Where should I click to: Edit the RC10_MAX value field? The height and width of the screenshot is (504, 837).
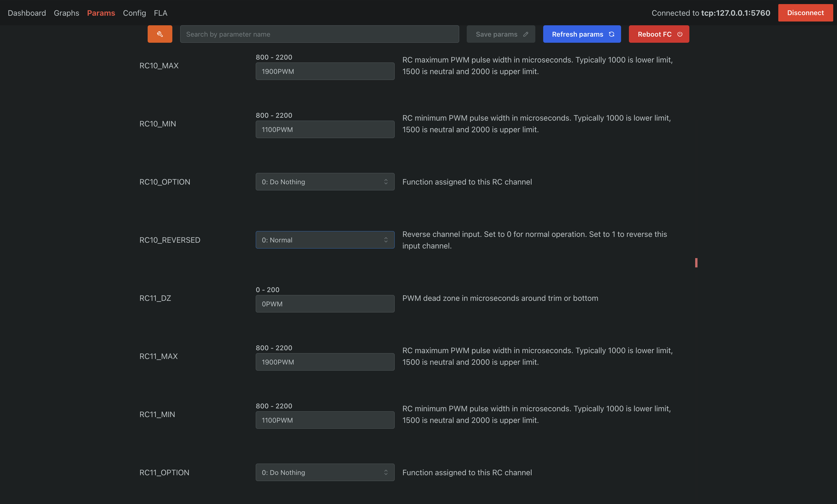pos(325,71)
